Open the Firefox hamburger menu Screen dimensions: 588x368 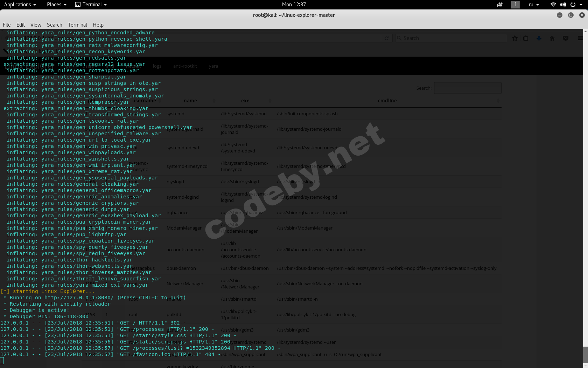580,38
